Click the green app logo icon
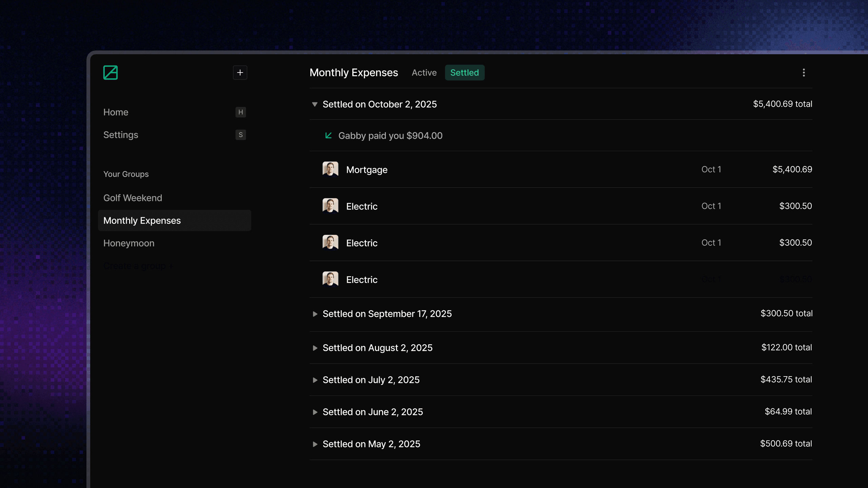 pyautogui.click(x=110, y=73)
